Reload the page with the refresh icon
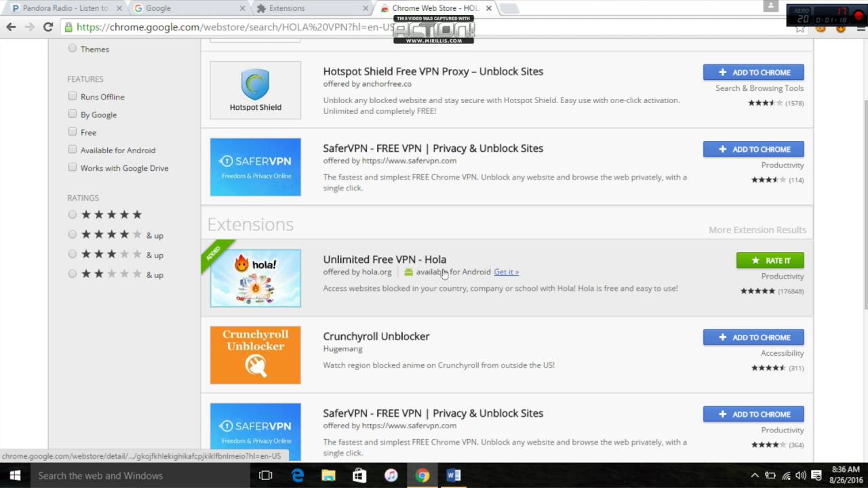This screenshot has width=868, height=488. (x=47, y=27)
